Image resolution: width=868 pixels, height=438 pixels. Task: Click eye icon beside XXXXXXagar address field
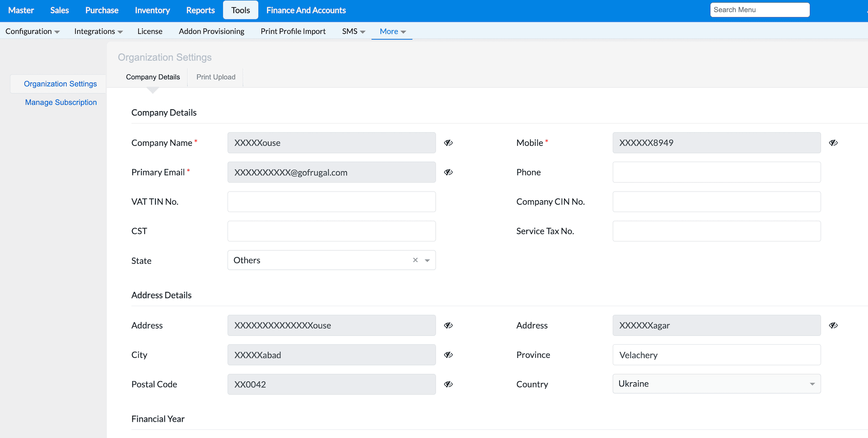[x=833, y=325]
